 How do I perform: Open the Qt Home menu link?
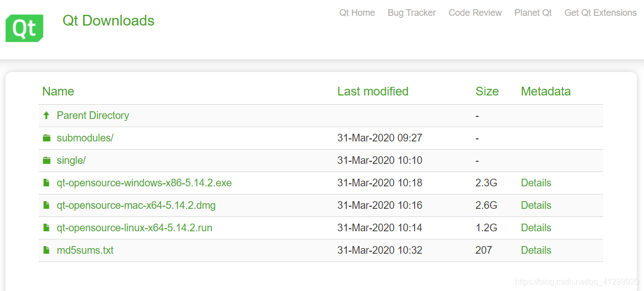coord(357,13)
